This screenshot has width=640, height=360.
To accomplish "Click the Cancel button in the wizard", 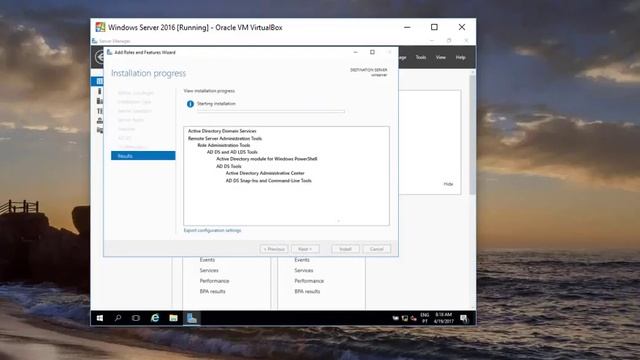I will coord(376,249).
